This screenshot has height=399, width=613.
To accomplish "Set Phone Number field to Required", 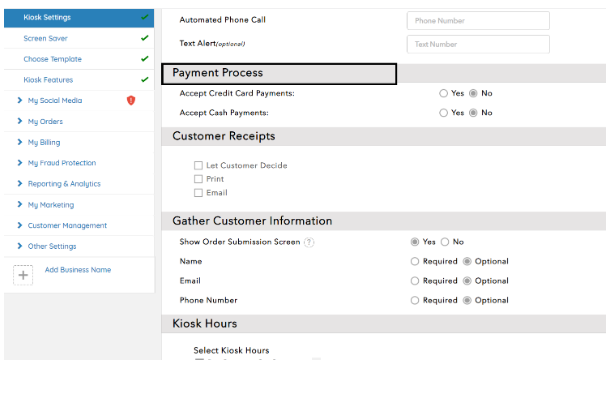I will 415,301.
